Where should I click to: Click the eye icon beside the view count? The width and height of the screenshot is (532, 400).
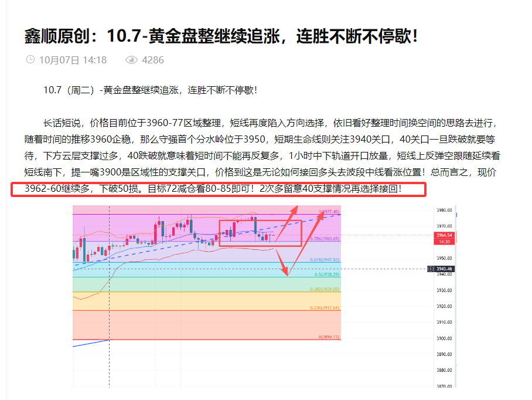[131, 60]
